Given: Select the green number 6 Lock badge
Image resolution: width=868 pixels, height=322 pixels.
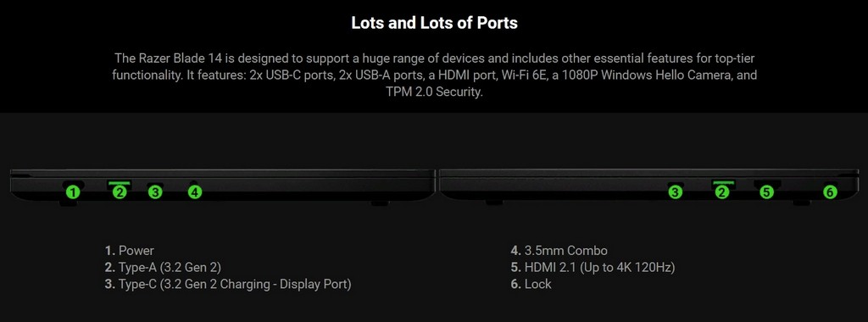Looking at the screenshot, I should [829, 192].
